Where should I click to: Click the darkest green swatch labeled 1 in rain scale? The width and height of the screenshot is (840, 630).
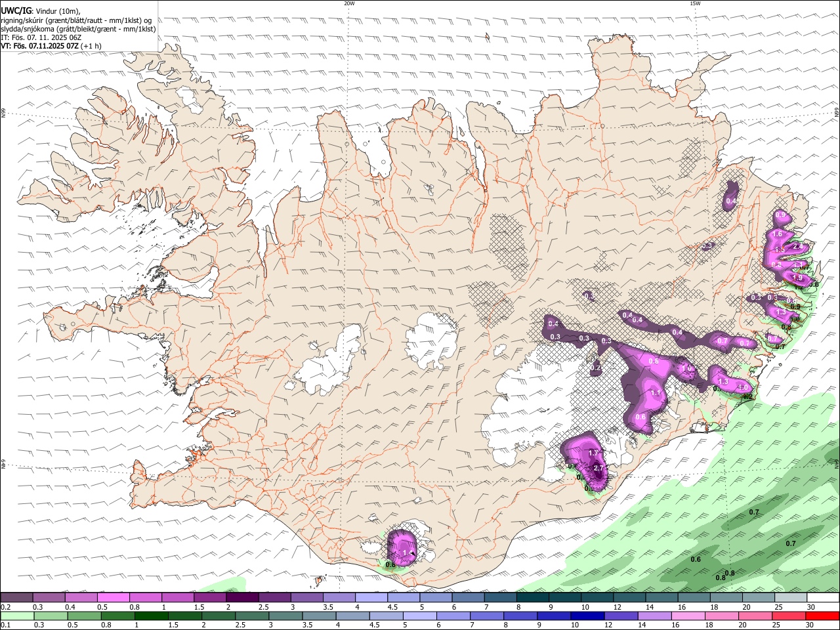151,616
